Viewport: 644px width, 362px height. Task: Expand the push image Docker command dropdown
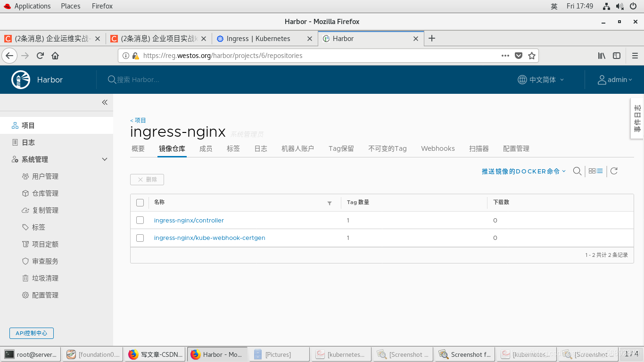(x=524, y=172)
